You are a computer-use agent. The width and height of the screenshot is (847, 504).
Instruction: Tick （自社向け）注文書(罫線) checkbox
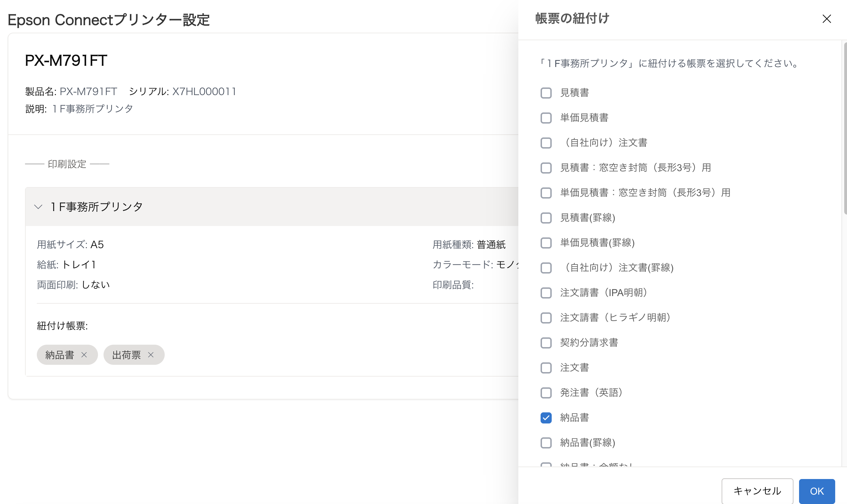click(546, 268)
